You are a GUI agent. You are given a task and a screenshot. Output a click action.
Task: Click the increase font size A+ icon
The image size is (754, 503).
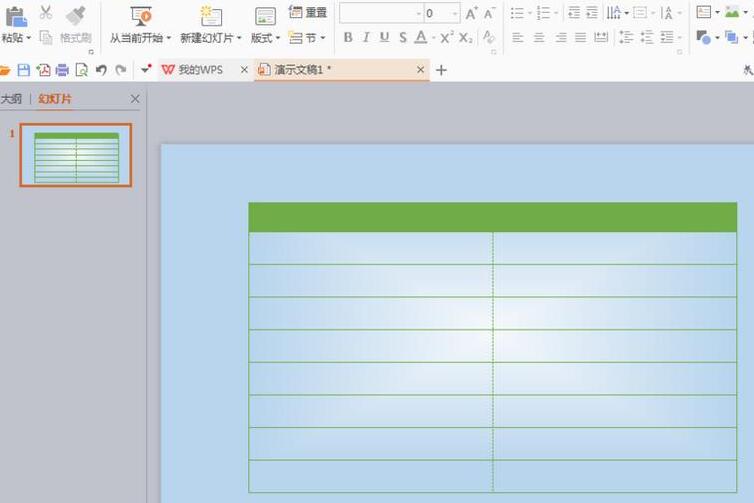471,13
